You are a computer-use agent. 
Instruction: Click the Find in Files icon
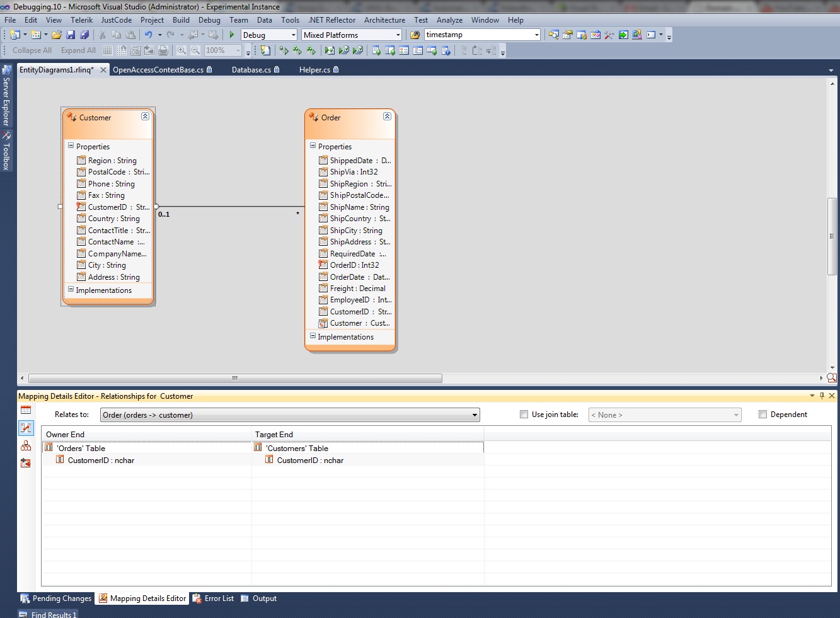click(415, 35)
